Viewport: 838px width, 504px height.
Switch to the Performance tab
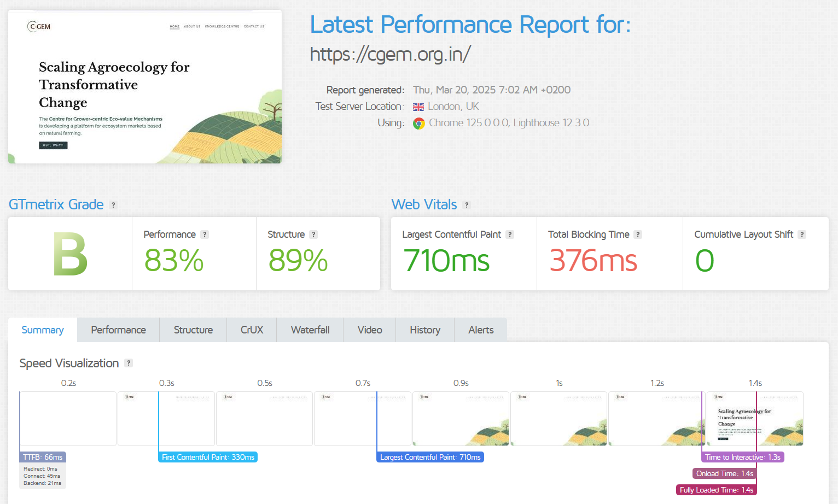point(119,330)
